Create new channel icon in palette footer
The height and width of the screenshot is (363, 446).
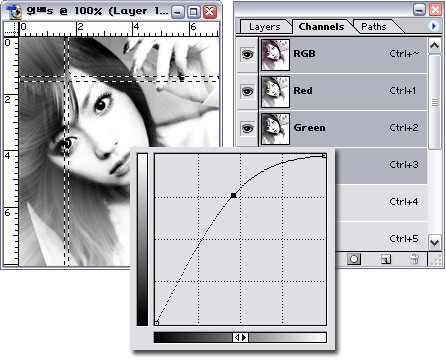point(386,259)
